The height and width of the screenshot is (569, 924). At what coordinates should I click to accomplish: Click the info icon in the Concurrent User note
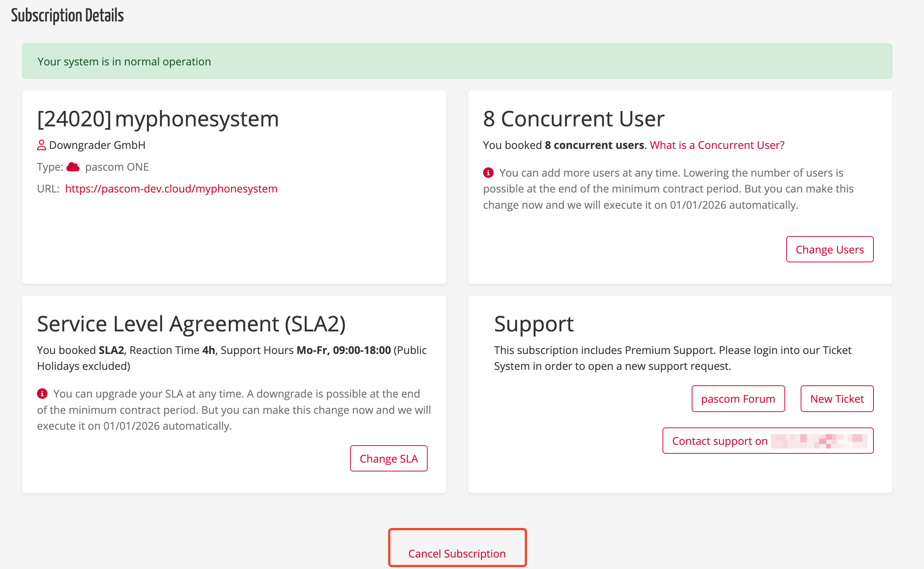[488, 173]
